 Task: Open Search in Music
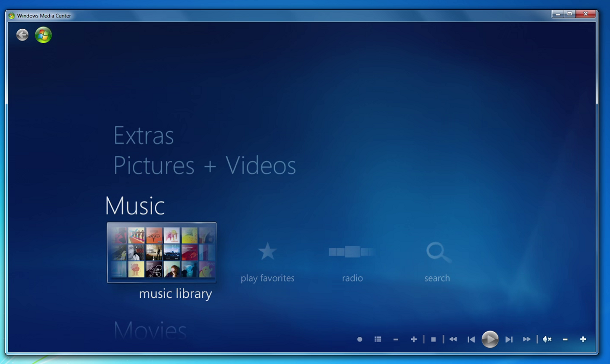tap(437, 252)
